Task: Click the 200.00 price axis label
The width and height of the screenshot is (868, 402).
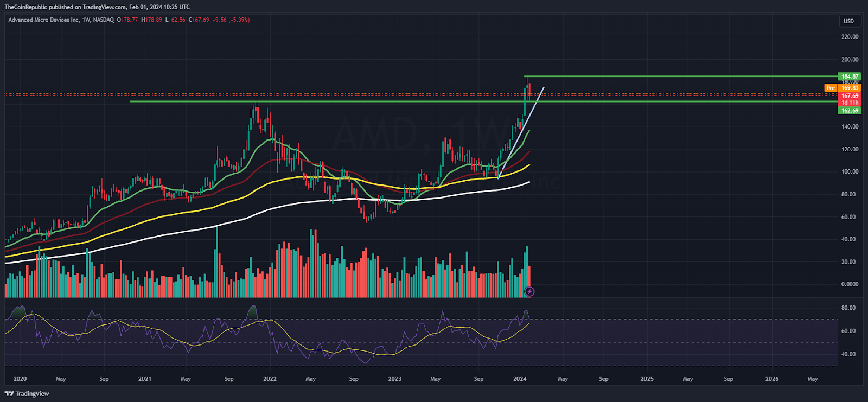Action: [x=850, y=60]
